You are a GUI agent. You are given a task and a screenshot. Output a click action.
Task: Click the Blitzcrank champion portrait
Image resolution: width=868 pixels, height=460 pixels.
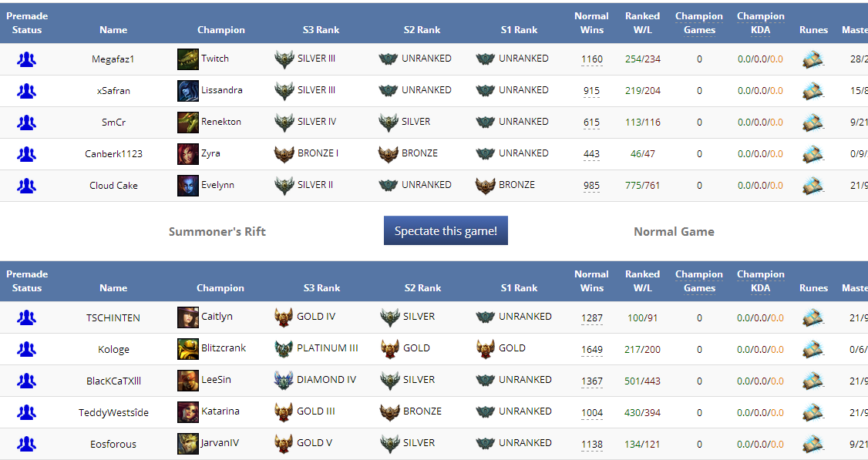[187, 349]
